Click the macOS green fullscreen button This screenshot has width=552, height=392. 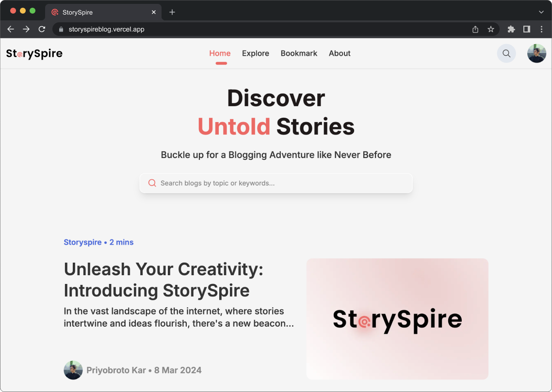tap(32, 11)
